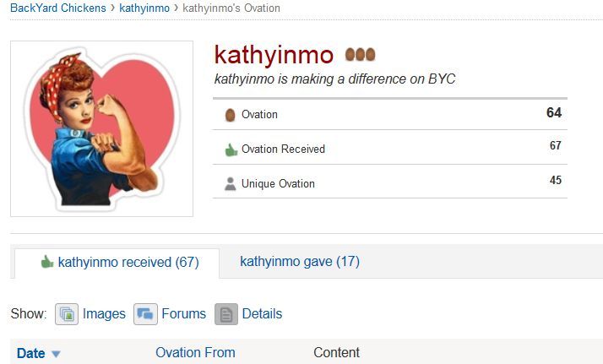Click the Forums filter icon
This screenshot has height=364, width=603.
(x=145, y=314)
